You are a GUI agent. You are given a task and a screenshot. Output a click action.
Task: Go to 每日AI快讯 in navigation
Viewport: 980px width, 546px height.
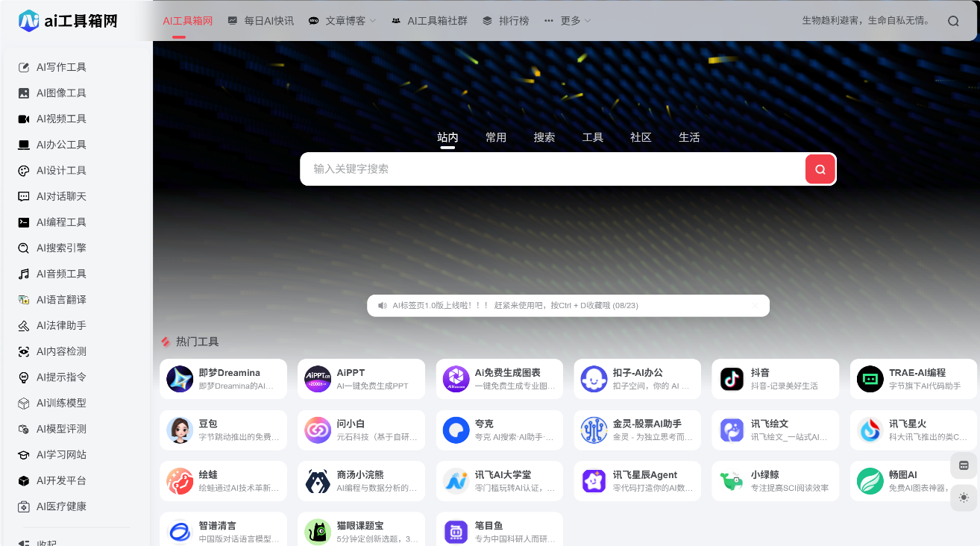[260, 21]
